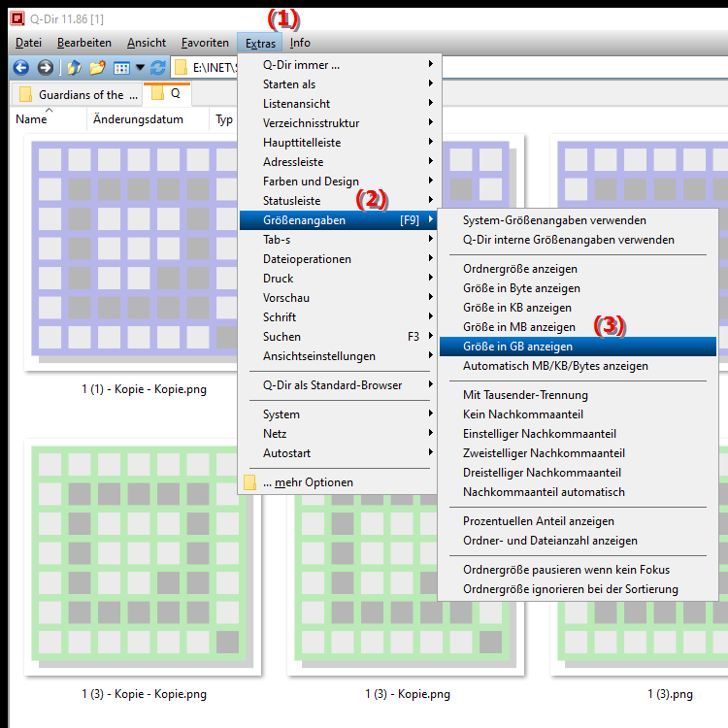
Task: Select Größe in GB anzeigen
Action: 578,347
